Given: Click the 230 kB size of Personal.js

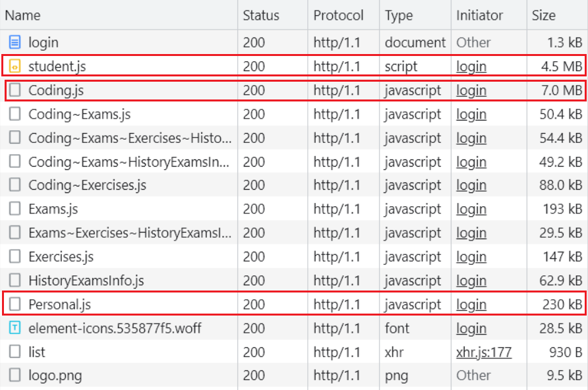Looking at the screenshot, I should (562, 304).
